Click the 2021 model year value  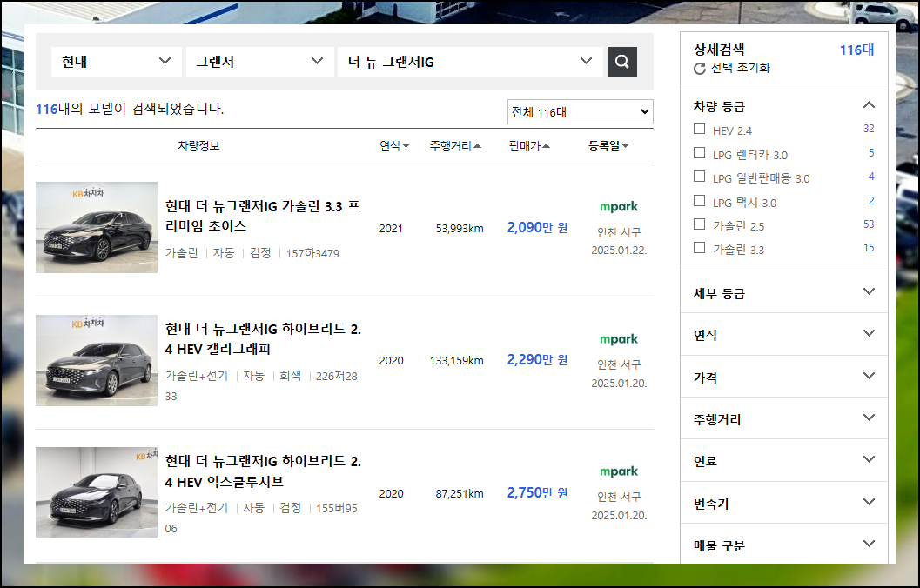(x=391, y=229)
